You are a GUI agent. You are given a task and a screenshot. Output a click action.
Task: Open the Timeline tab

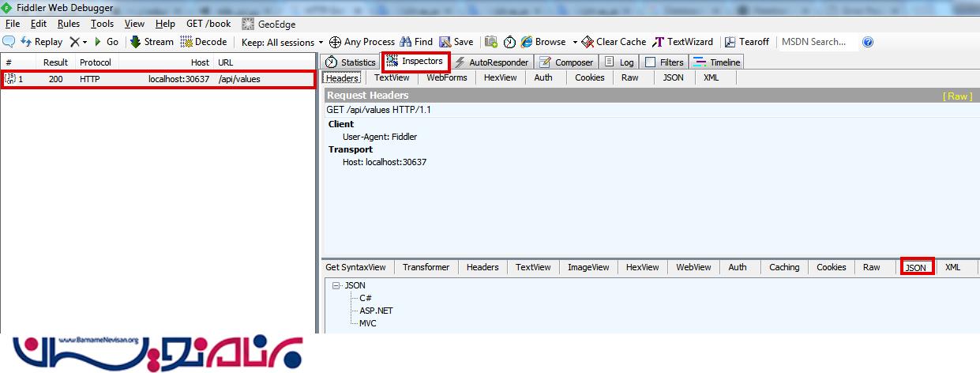(717, 62)
